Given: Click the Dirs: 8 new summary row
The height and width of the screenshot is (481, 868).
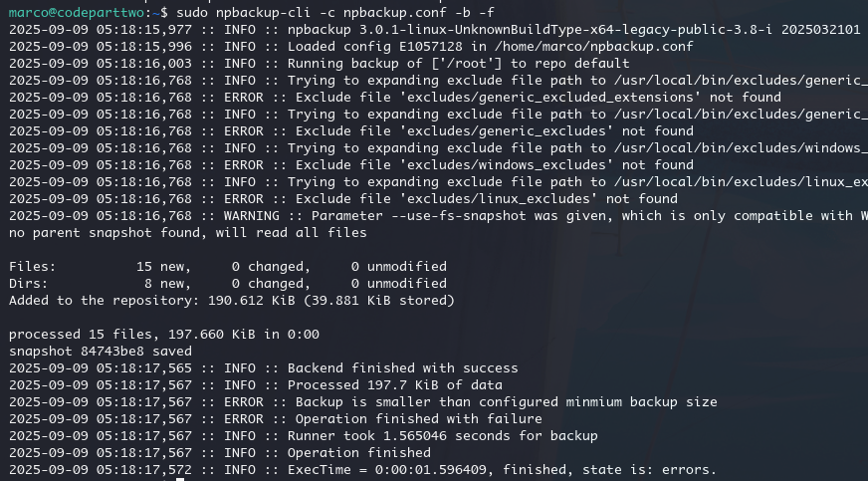Looking at the screenshot, I should 227,284.
